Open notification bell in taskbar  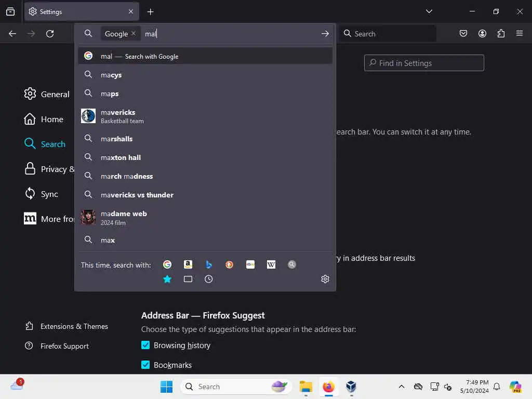497,387
